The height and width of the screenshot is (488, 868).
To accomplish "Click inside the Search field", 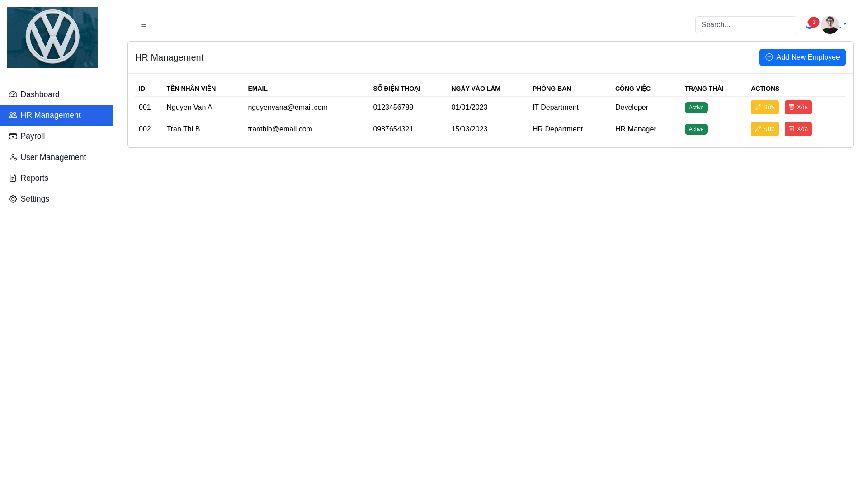I will (x=746, y=25).
